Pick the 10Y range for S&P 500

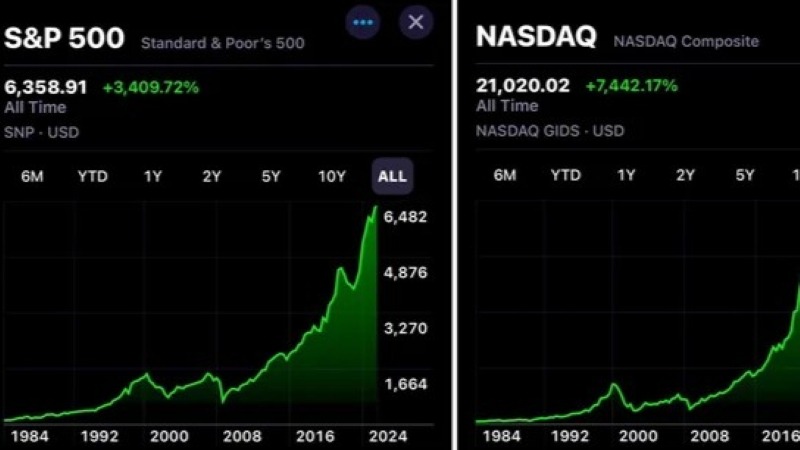(332, 177)
